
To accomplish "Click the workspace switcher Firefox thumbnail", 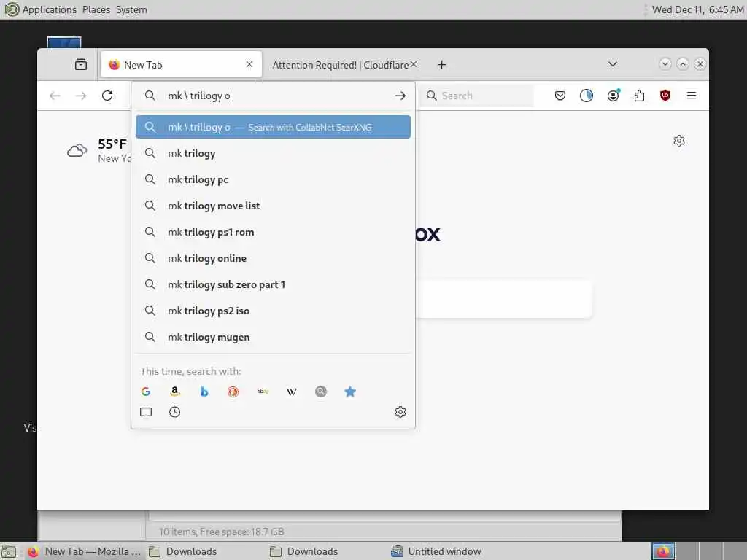I will 663,551.
